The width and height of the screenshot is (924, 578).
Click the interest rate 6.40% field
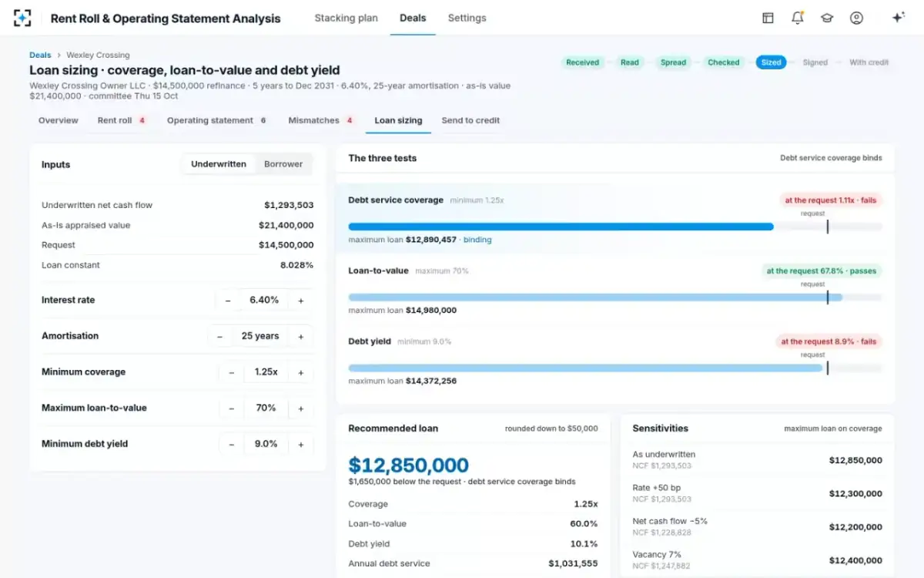(x=264, y=301)
